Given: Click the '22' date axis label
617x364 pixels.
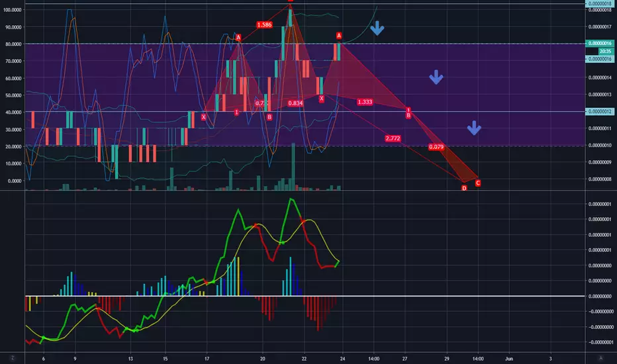Looking at the screenshot, I should click(304, 359).
